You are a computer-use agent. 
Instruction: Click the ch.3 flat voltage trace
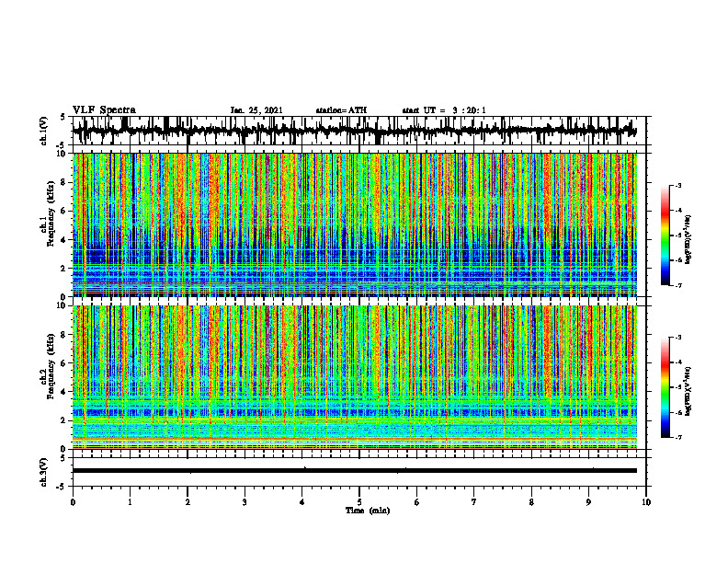(354, 471)
